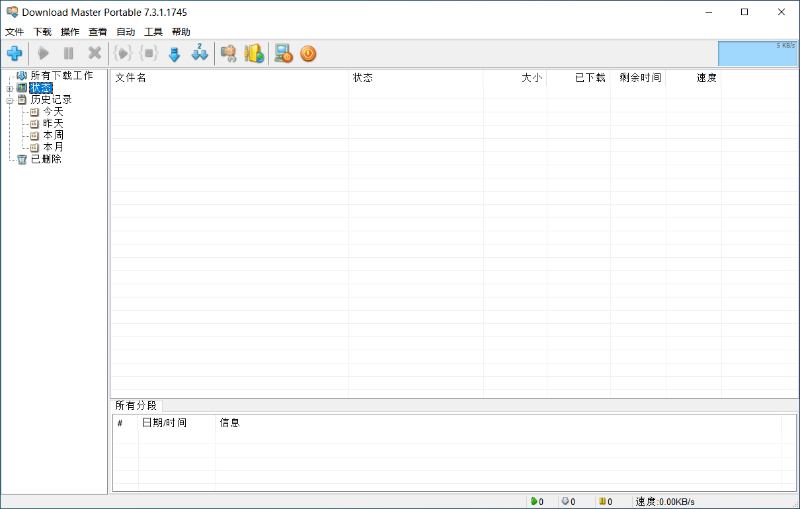Click the gray queued downloads status indicator
This screenshot has width=800, height=509.
pos(568,501)
